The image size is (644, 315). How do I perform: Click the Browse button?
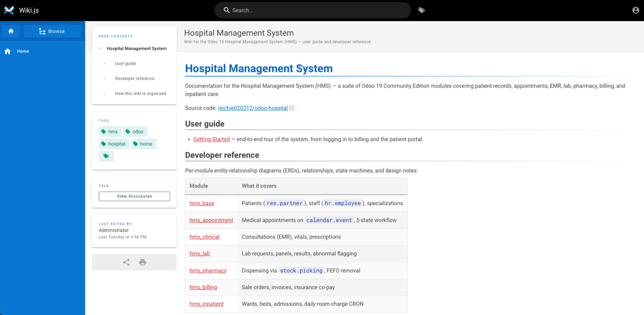(52, 31)
